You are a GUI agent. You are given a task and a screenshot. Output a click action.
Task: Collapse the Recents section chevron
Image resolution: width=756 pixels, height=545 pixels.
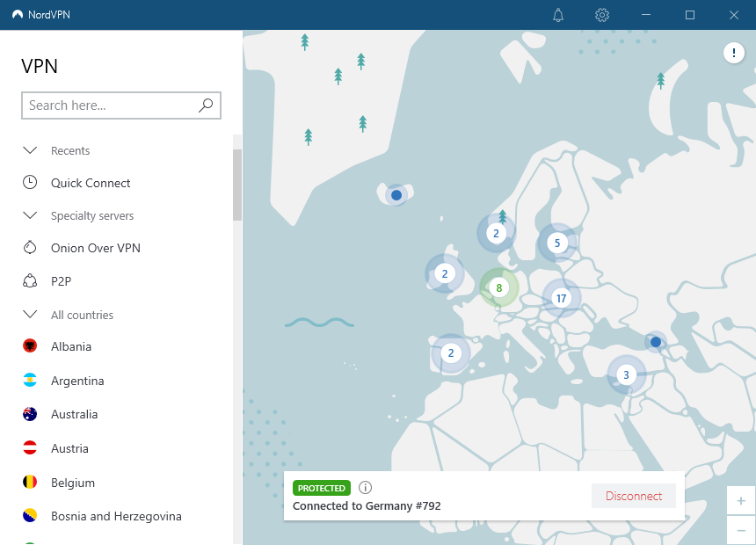click(30, 150)
